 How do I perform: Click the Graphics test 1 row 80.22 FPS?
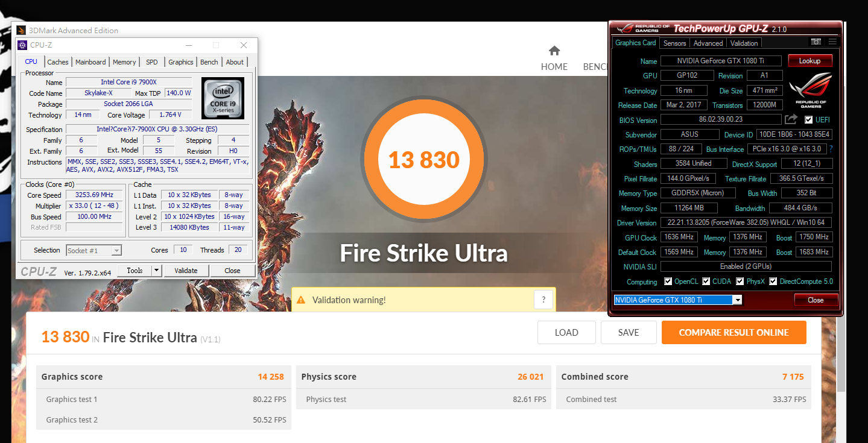(163, 399)
